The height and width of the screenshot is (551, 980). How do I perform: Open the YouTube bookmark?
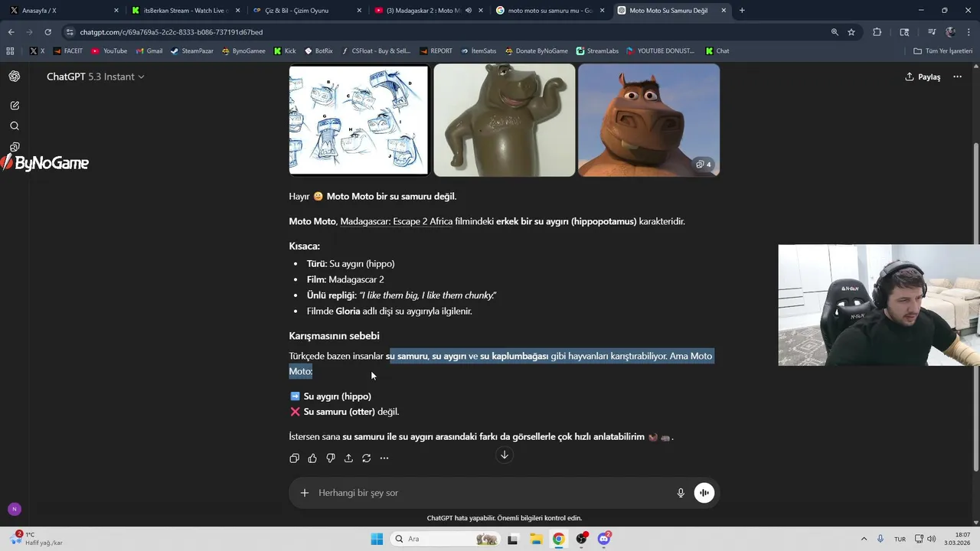click(x=109, y=51)
